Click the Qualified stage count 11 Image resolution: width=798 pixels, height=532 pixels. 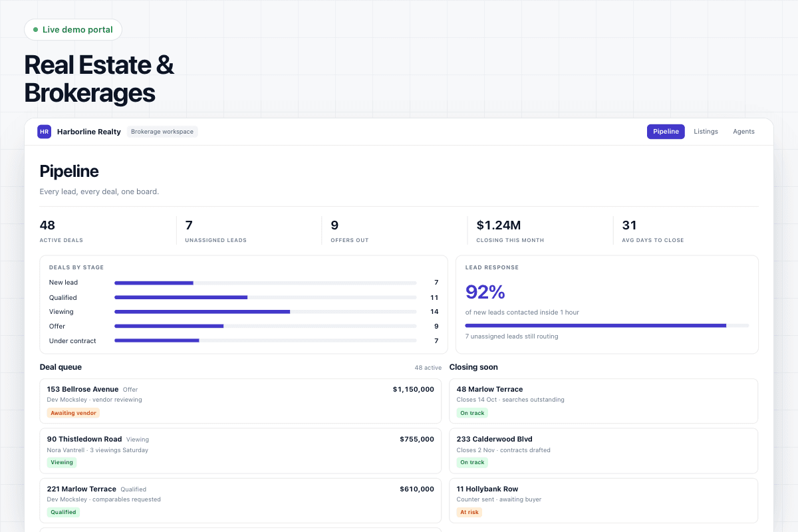click(x=434, y=297)
